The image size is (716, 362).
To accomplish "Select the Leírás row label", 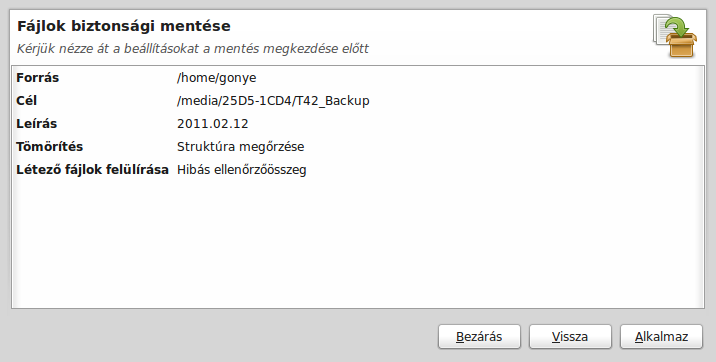I will point(37,124).
